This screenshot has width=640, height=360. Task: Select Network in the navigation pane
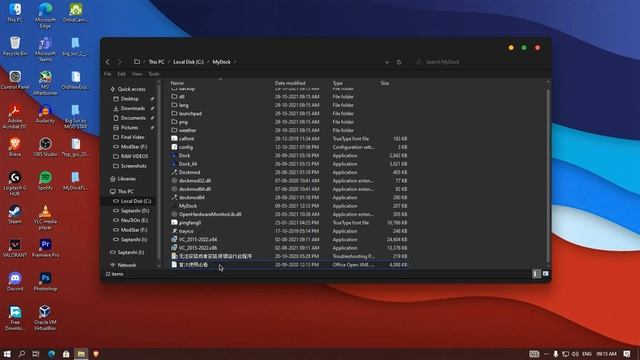[127, 265]
